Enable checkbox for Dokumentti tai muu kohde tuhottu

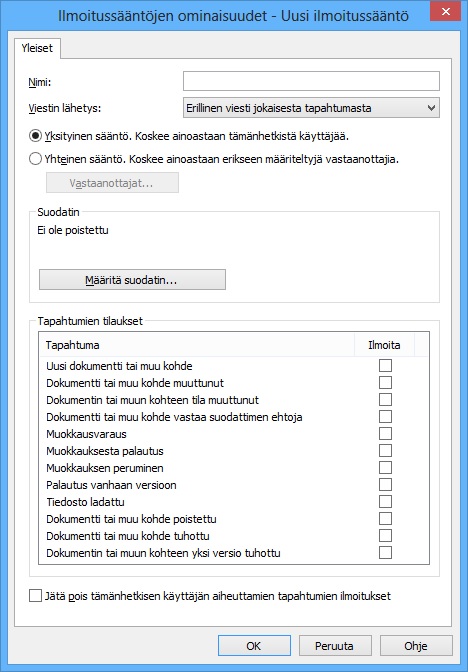pos(385,536)
